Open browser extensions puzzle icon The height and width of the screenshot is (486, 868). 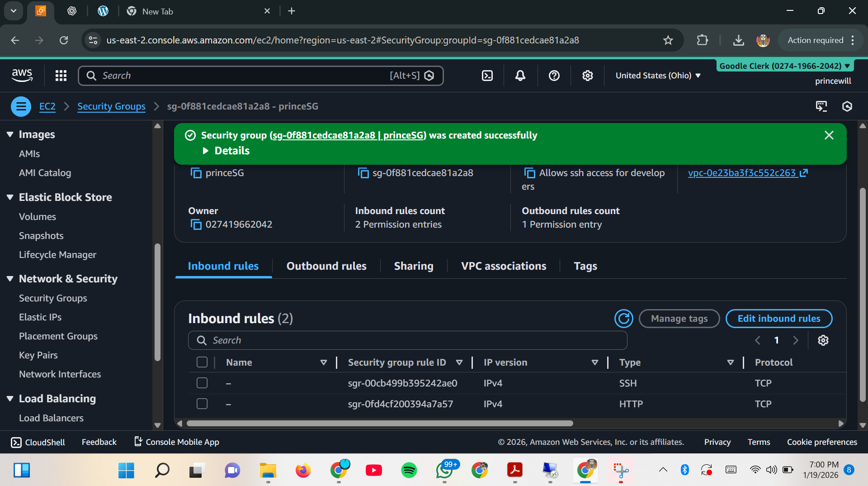click(702, 40)
